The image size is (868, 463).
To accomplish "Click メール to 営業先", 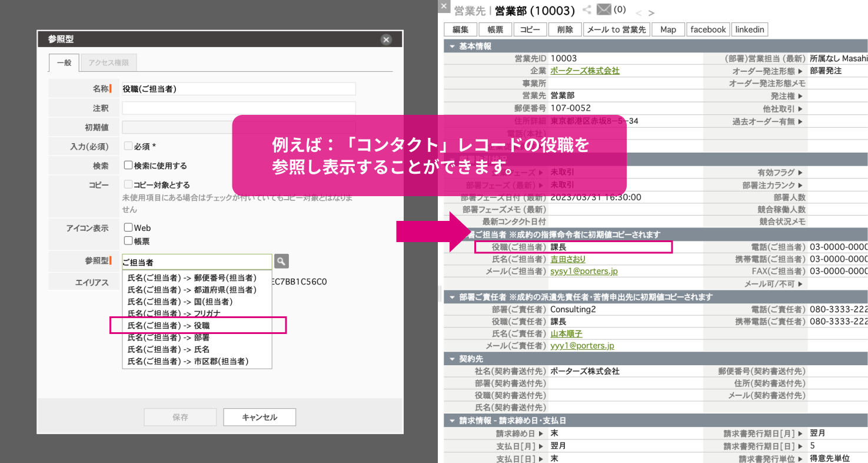I will (617, 29).
